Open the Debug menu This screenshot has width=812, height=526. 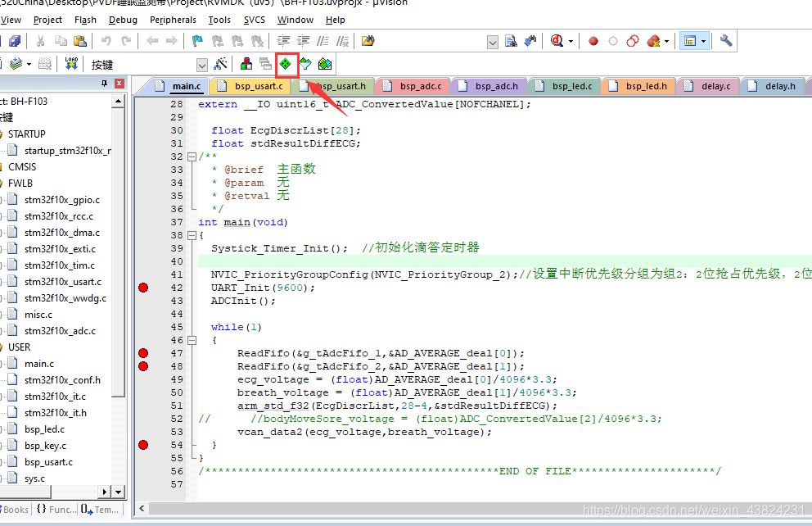124,20
